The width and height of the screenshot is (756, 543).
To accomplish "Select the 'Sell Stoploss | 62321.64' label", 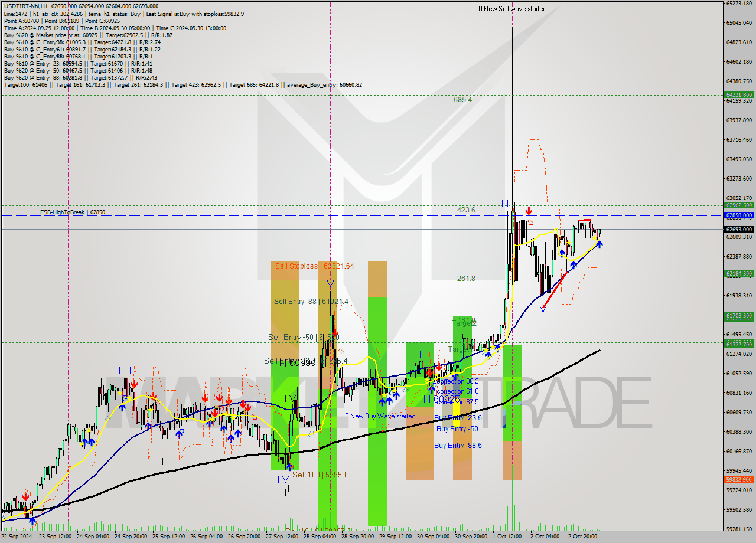I will click(x=314, y=266).
